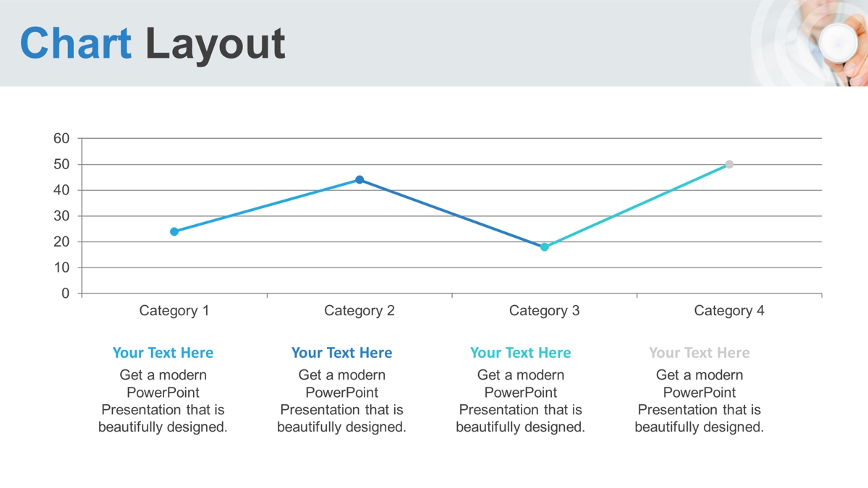This screenshot has width=868, height=488.
Task: Click the description text under Category 1
Action: click(x=163, y=401)
